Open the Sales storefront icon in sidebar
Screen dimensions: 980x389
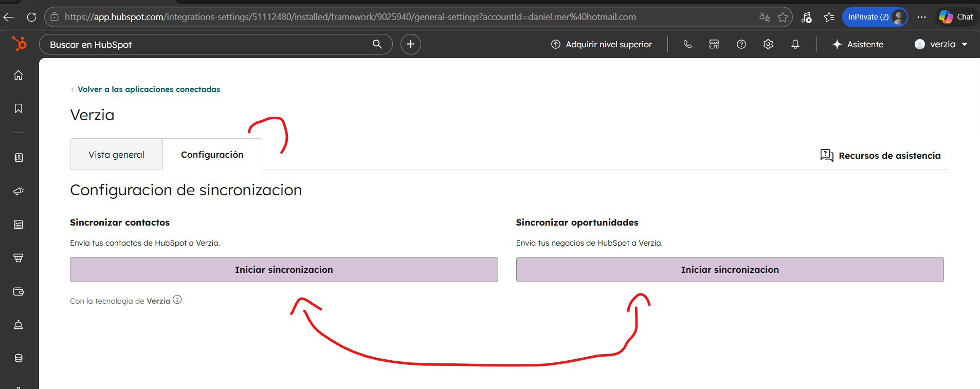tap(19, 258)
